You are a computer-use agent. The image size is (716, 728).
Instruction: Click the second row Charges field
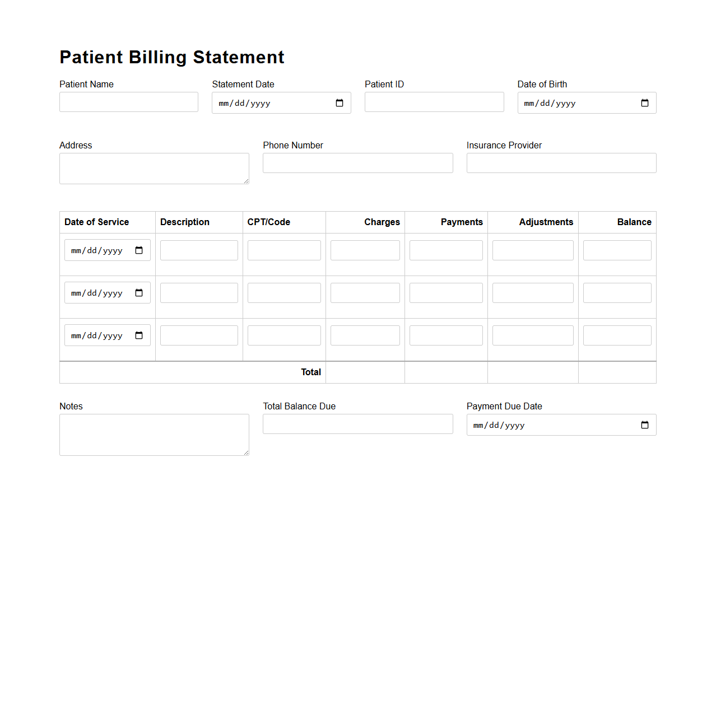[364, 292]
